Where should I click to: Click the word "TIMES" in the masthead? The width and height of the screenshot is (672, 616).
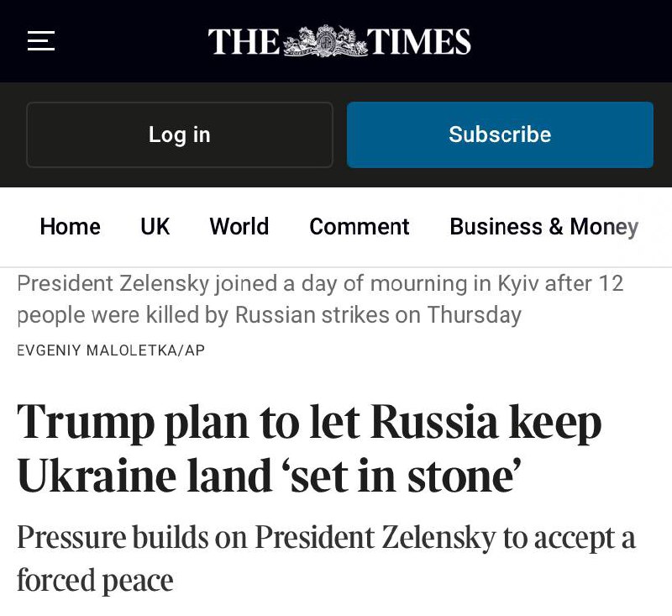[418, 41]
